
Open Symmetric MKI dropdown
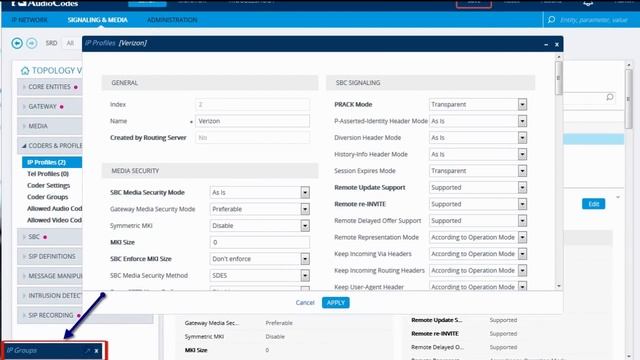[305, 226]
